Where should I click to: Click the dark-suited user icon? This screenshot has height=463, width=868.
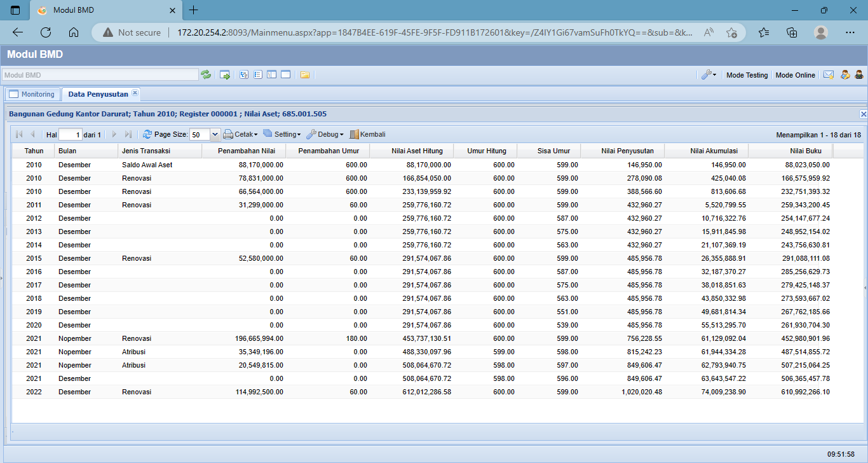point(858,74)
